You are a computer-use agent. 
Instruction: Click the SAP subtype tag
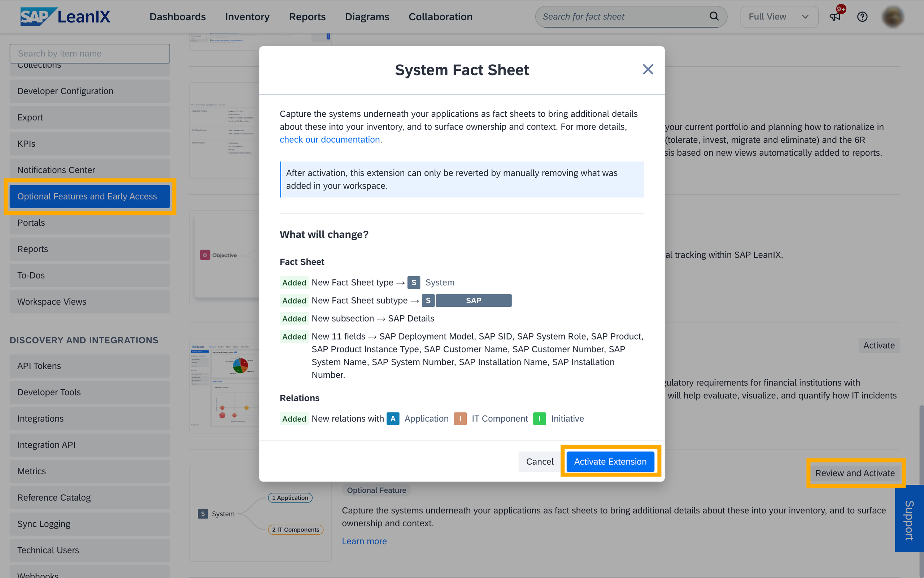click(474, 301)
